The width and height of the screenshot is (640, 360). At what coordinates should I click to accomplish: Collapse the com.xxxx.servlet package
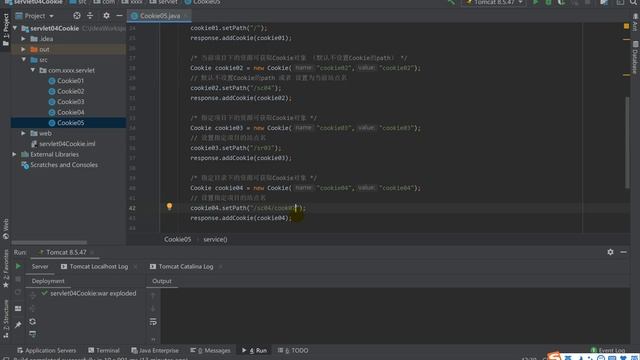pos(33,70)
